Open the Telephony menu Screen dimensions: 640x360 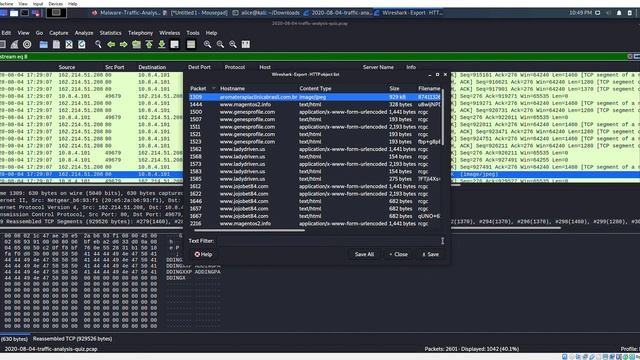click(140, 33)
